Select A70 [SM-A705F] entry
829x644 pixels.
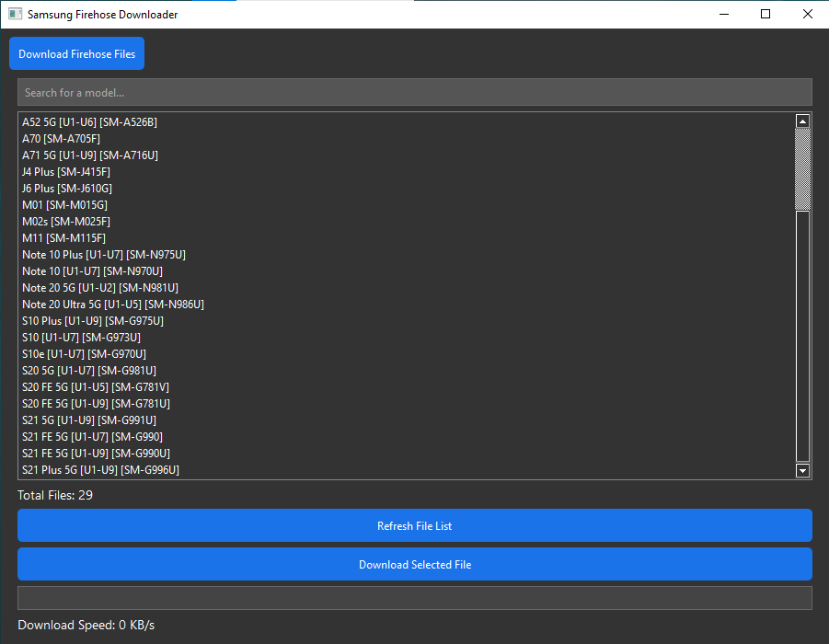407,139
